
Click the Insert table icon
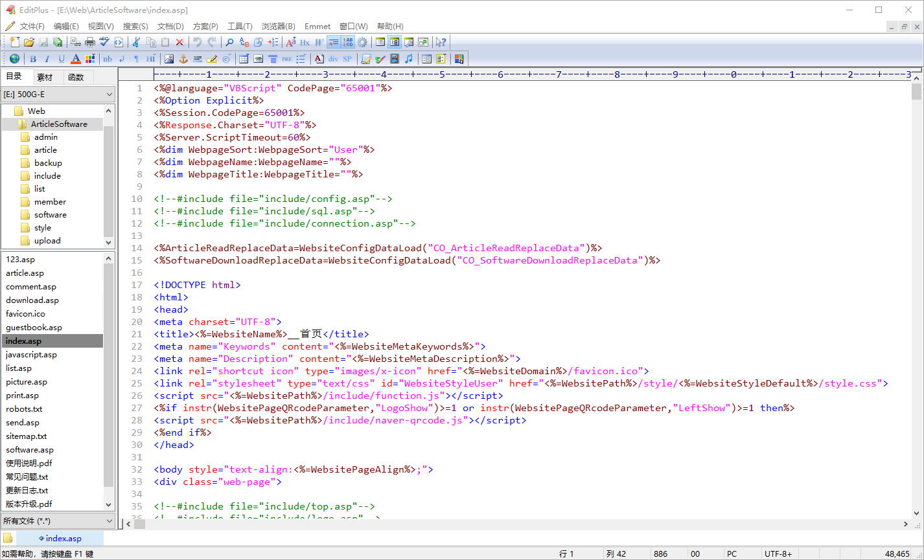[244, 59]
